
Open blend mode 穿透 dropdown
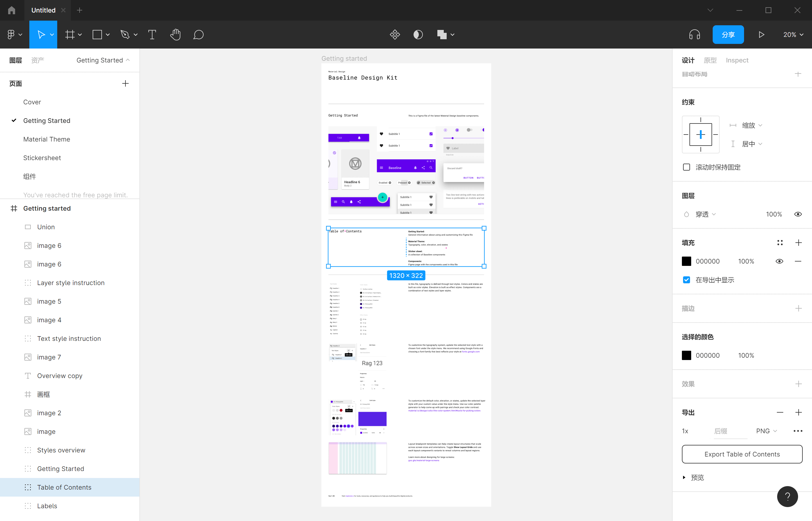point(705,214)
